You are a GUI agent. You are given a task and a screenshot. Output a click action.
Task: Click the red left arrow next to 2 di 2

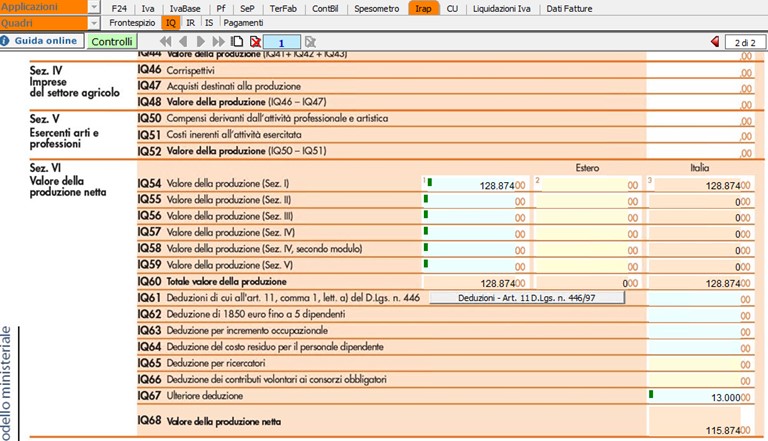pyautogui.click(x=715, y=42)
